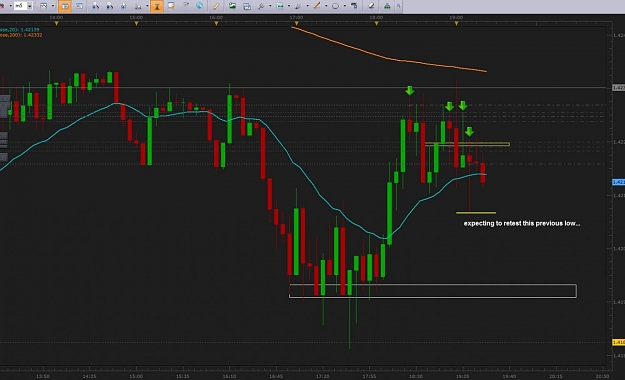Expand the arrow after the light-blue marker icon
625x380 pixels.
(x=289, y=6)
